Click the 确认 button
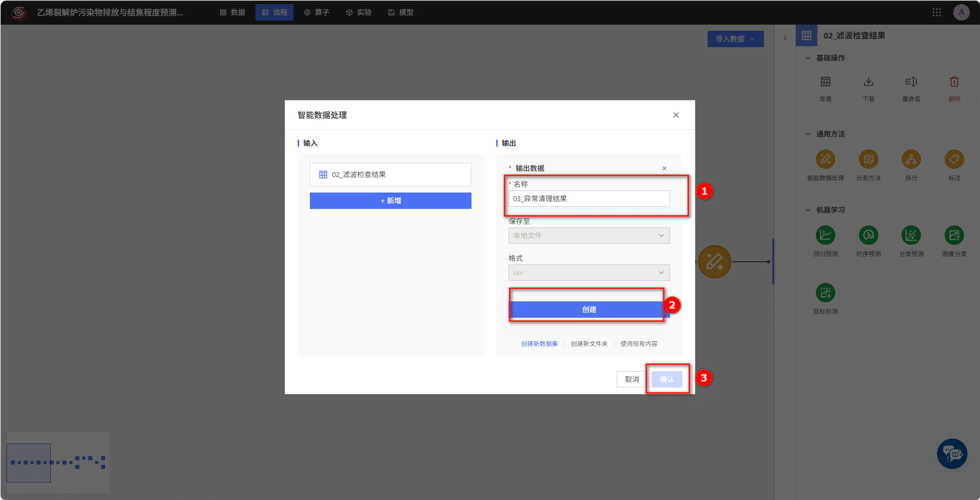This screenshot has height=500, width=980. (667, 379)
